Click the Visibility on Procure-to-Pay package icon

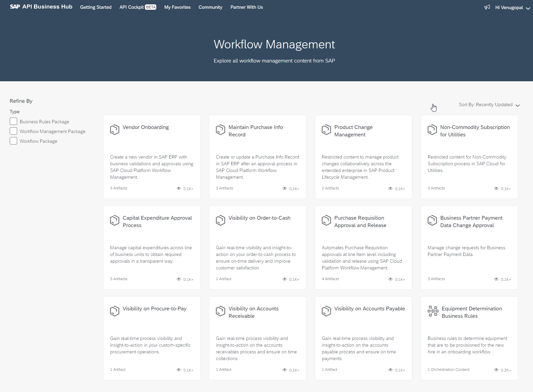point(115,311)
